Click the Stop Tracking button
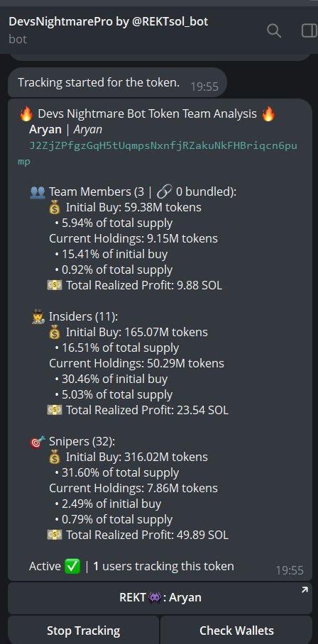The width and height of the screenshot is (318, 644). pyautogui.click(x=83, y=631)
